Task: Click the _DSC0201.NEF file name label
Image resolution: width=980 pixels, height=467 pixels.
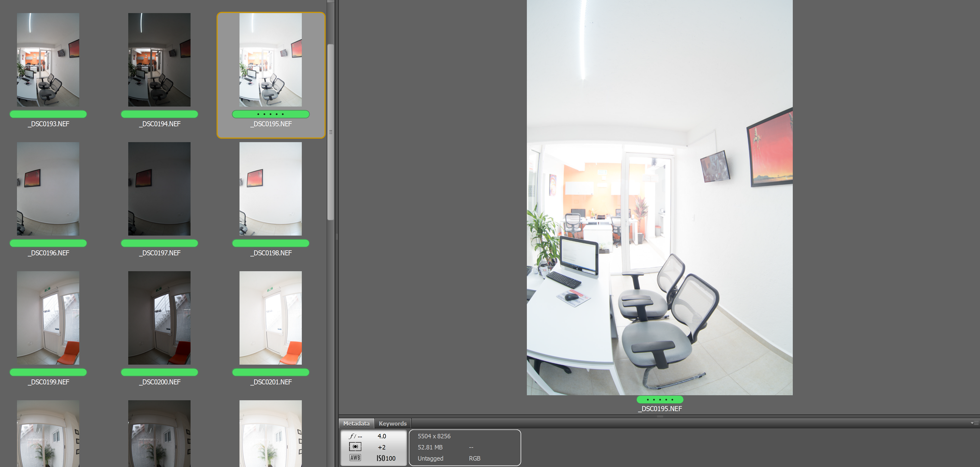Action: pyautogui.click(x=271, y=382)
